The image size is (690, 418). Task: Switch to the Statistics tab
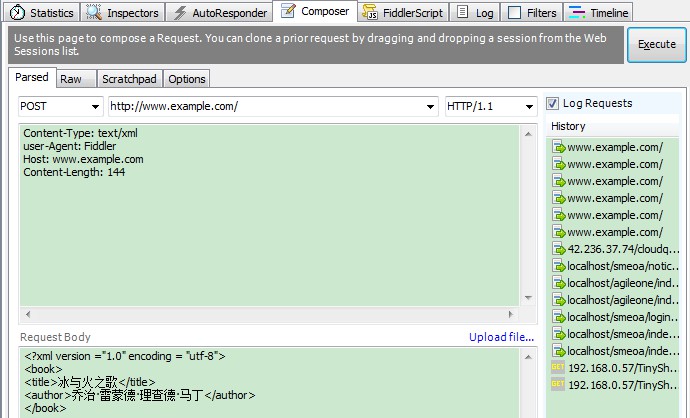click(x=42, y=12)
